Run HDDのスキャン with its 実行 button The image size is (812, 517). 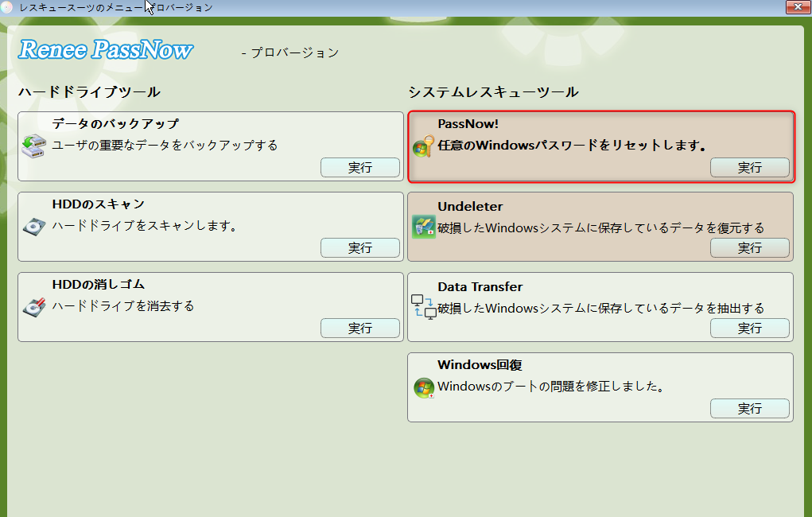[x=360, y=247]
